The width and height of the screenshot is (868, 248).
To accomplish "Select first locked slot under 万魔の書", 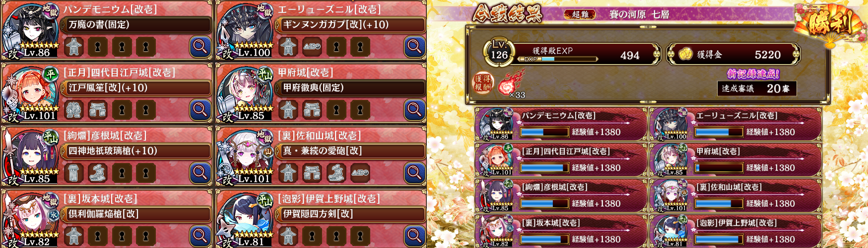I will click(x=98, y=47).
